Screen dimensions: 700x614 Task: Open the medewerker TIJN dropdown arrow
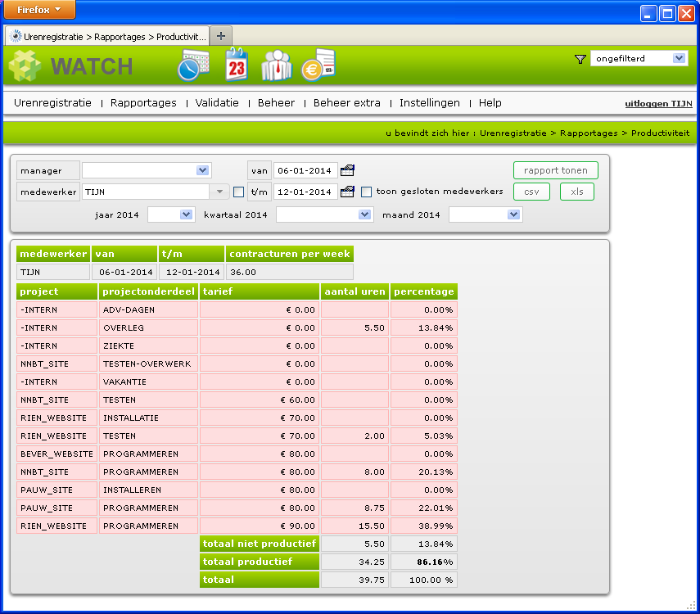pyautogui.click(x=219, y=192)
